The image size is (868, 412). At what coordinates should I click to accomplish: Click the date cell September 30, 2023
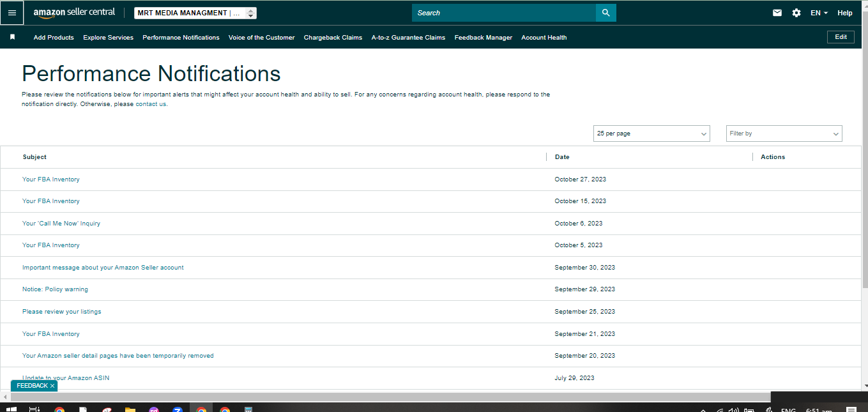585,268
